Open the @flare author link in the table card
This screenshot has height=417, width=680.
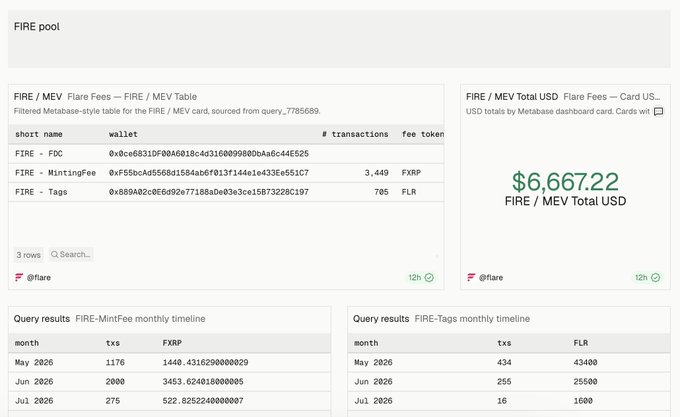(x=39, y=277)
